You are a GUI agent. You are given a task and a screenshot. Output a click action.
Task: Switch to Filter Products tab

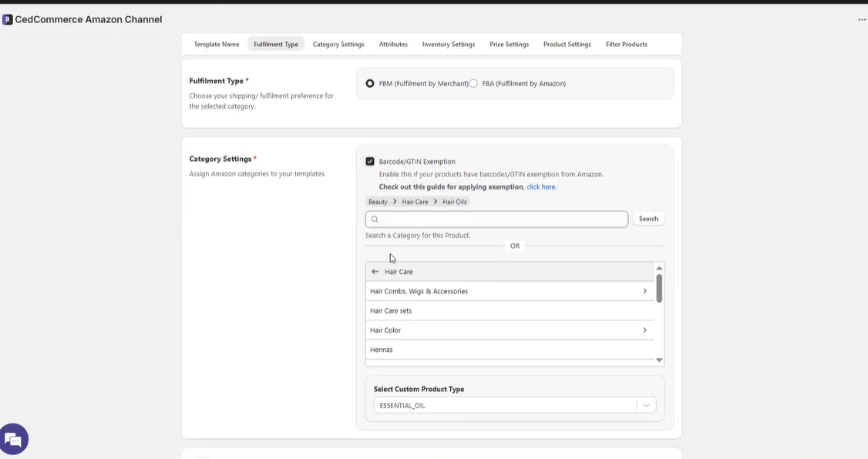(626, 44)
